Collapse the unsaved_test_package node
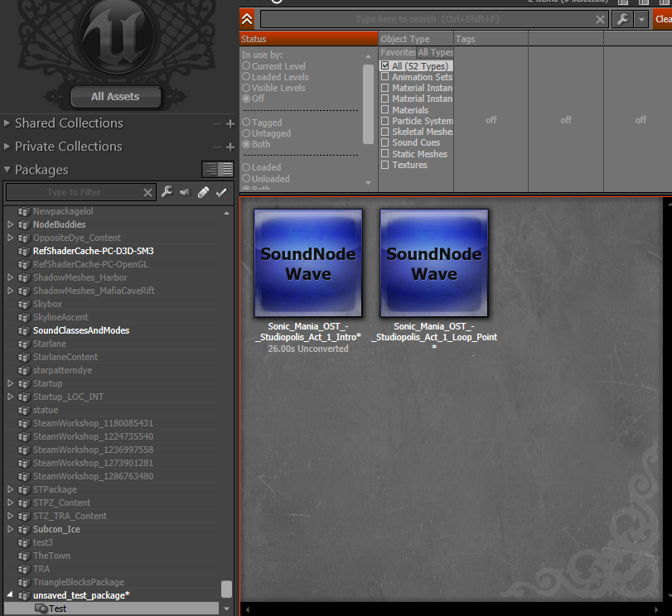 10,595
